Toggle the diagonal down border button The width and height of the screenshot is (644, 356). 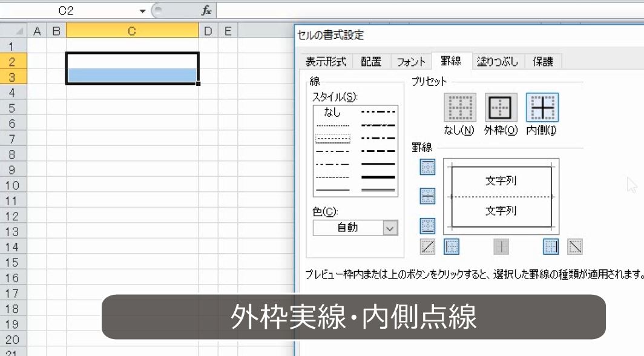point(574,247)
